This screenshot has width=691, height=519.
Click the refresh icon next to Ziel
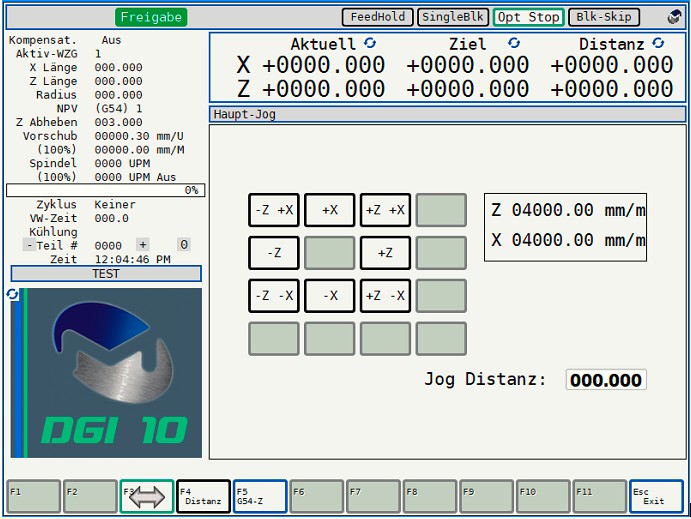514,43
